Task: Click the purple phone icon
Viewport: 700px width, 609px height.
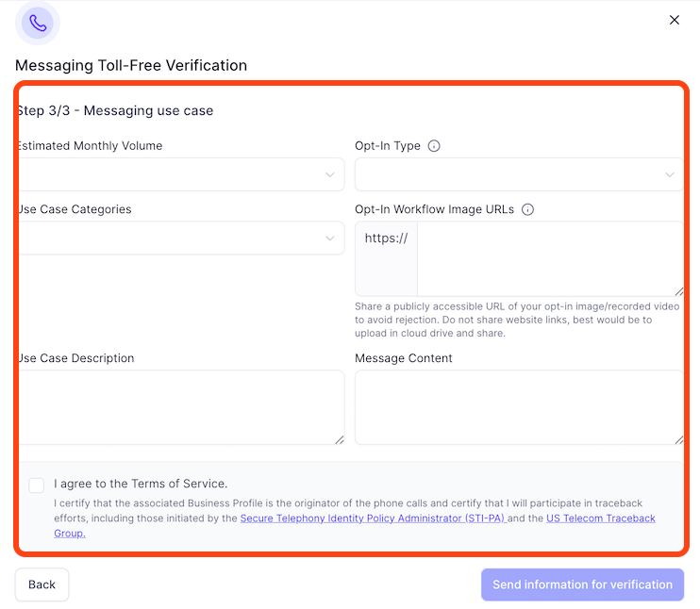Action: coord(38,22)
